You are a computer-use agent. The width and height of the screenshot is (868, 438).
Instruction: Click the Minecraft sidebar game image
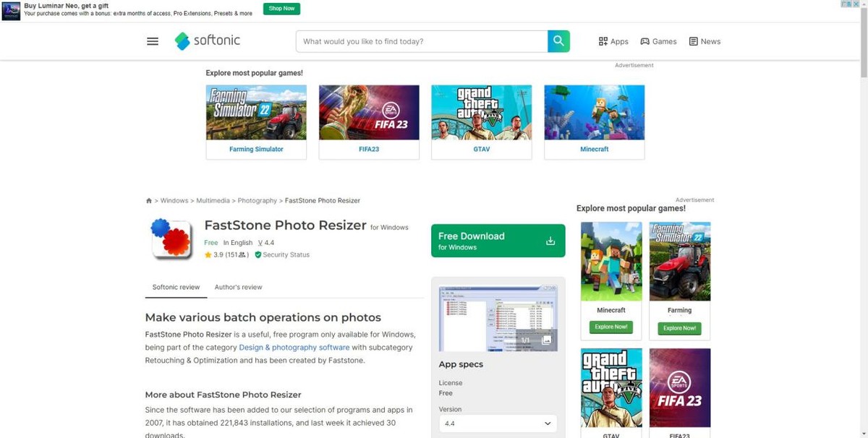tap(611, 261)
